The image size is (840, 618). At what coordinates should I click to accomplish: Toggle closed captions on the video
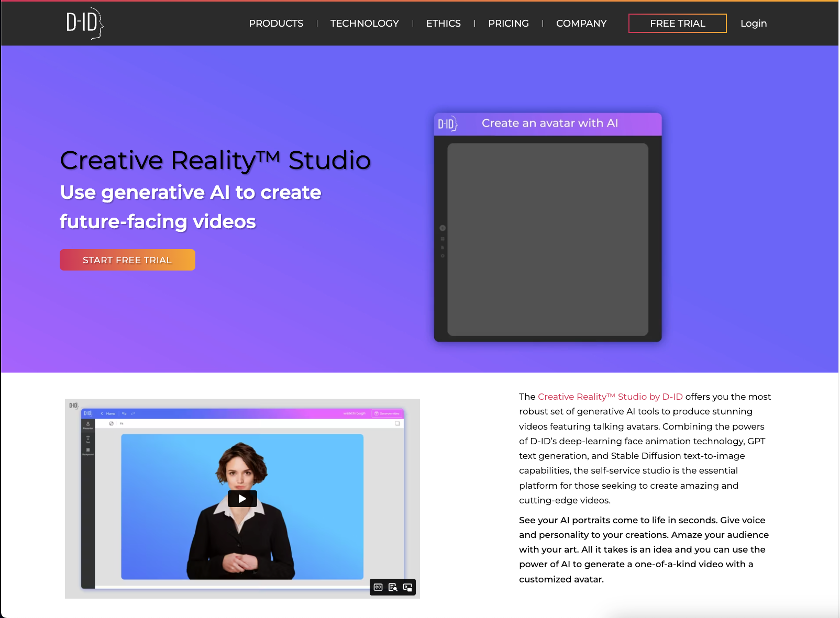point(378,587)
